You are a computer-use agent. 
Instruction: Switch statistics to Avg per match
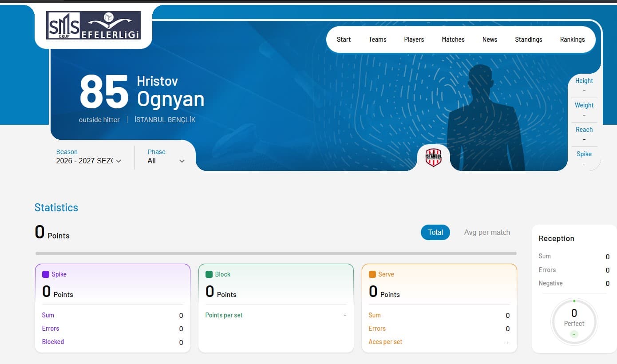pos(487,232)
